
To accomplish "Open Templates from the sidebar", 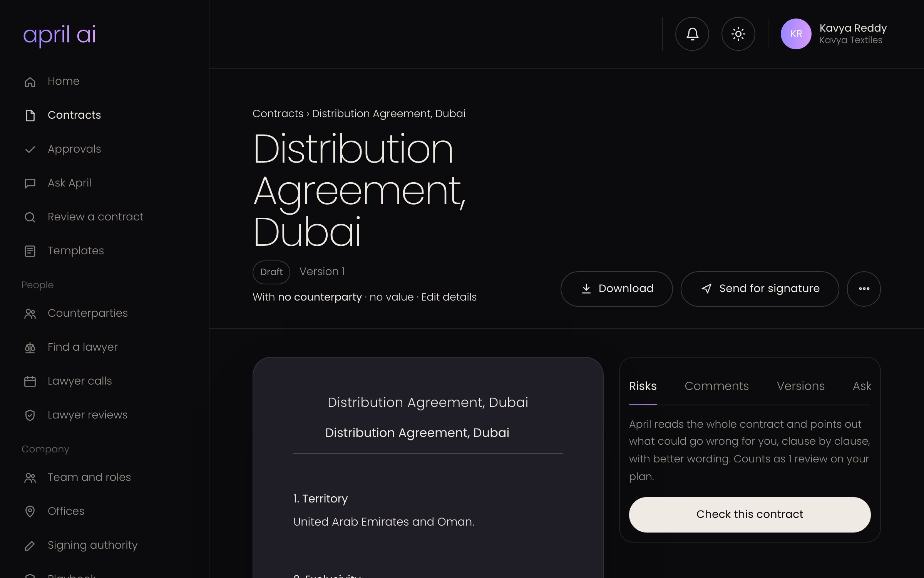I will point(76,251).
